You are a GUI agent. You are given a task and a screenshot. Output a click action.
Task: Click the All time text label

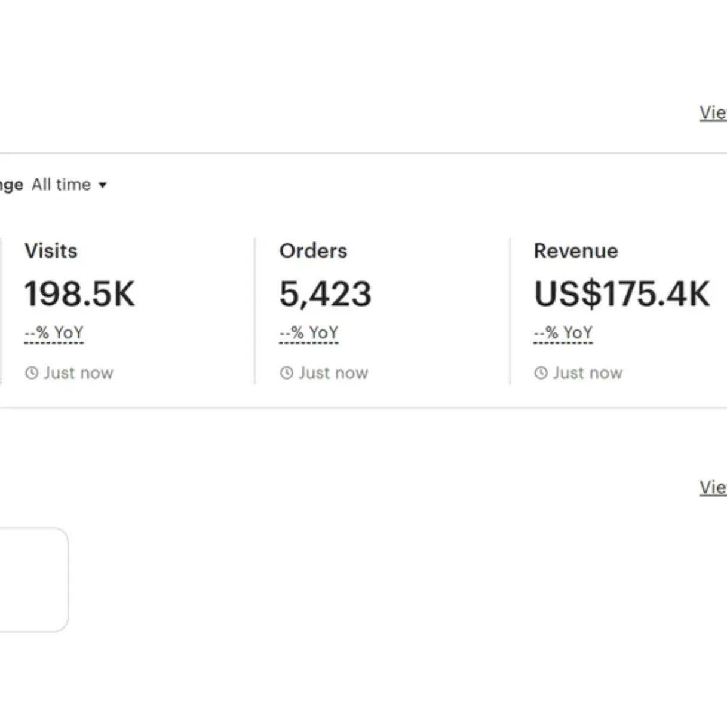tap(62, 185)
